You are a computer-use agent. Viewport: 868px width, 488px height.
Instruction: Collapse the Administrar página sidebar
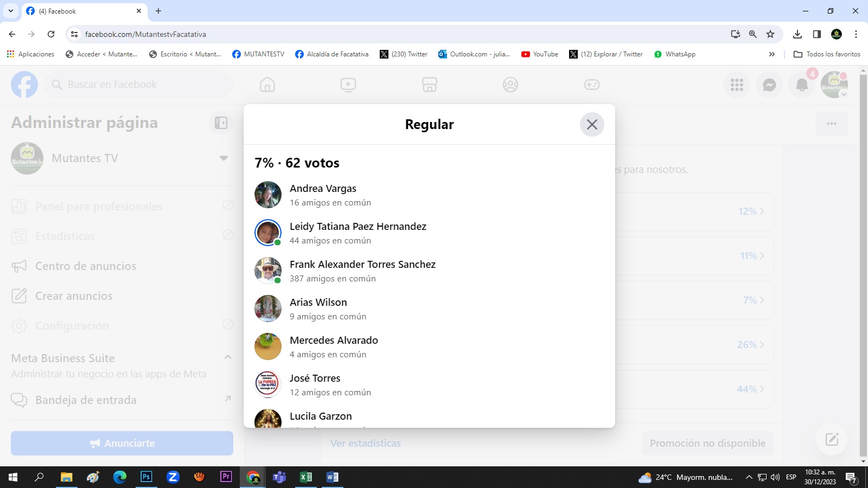(221, 123)
